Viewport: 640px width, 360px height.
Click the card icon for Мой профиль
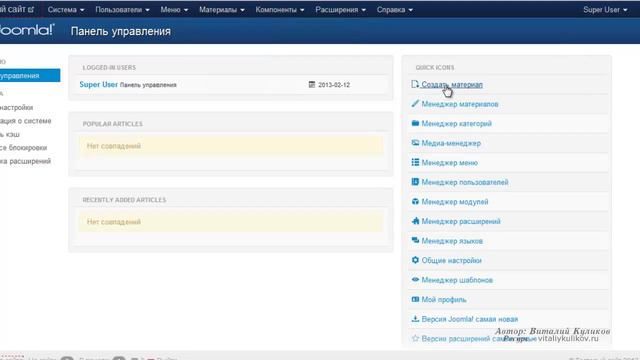pyautogui.click(x=415, y=299)
